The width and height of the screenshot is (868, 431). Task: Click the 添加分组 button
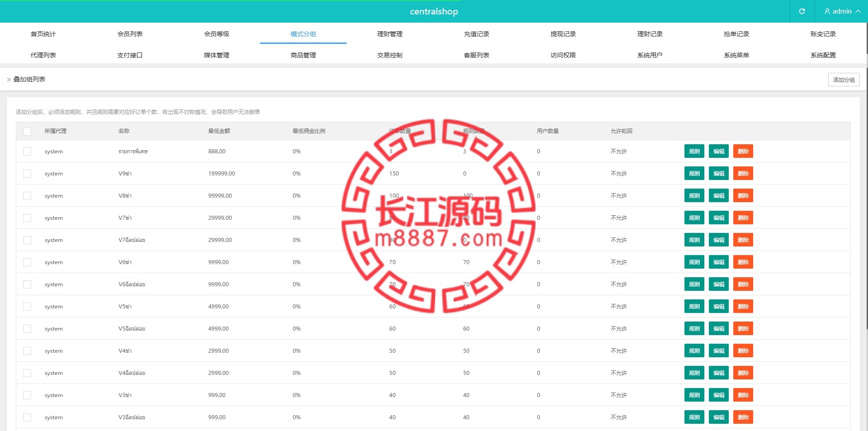[844, 80]
